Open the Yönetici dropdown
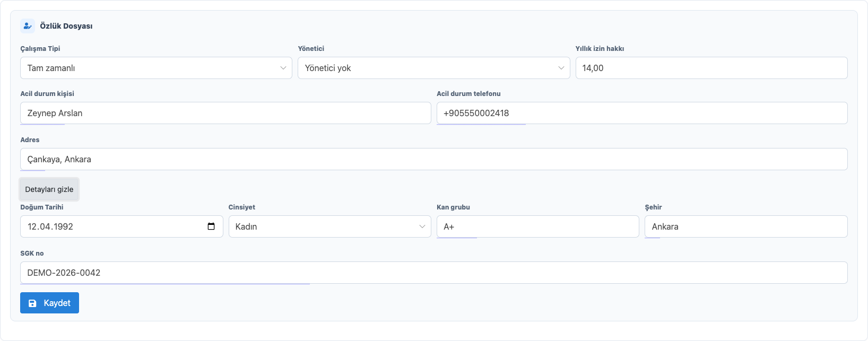Viewport: 868px width, 341px height. coord(434,68)
